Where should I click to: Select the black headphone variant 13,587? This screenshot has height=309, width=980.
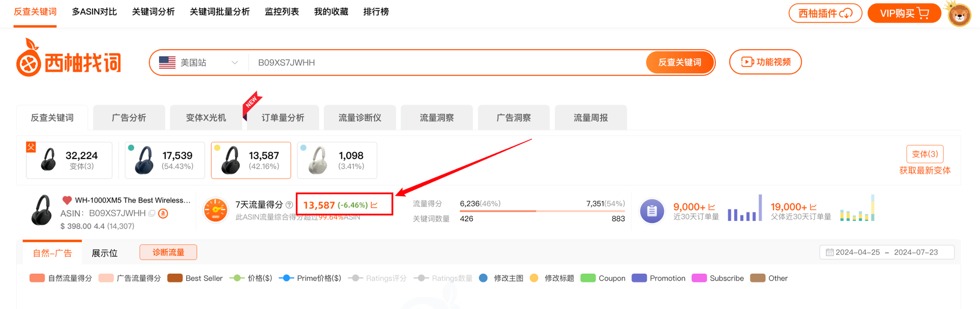251,160
